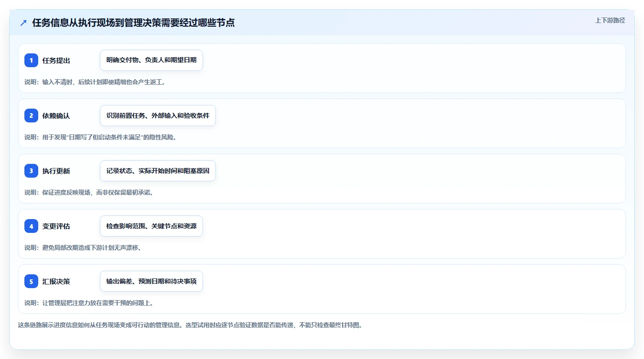
Task: Click the note 输入不清时，后续计划即使精细也会产生返工
Action: click(x=95, y=82)
